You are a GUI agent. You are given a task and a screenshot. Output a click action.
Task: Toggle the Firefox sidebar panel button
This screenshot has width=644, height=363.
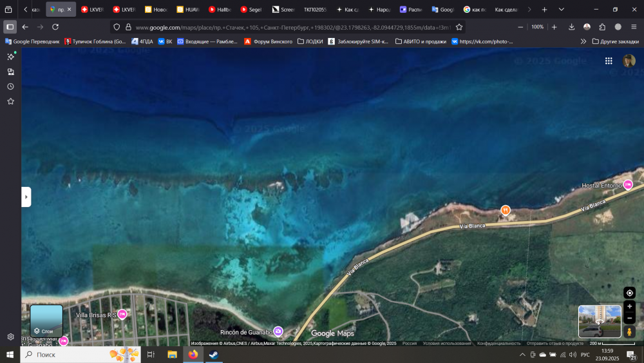10,27
